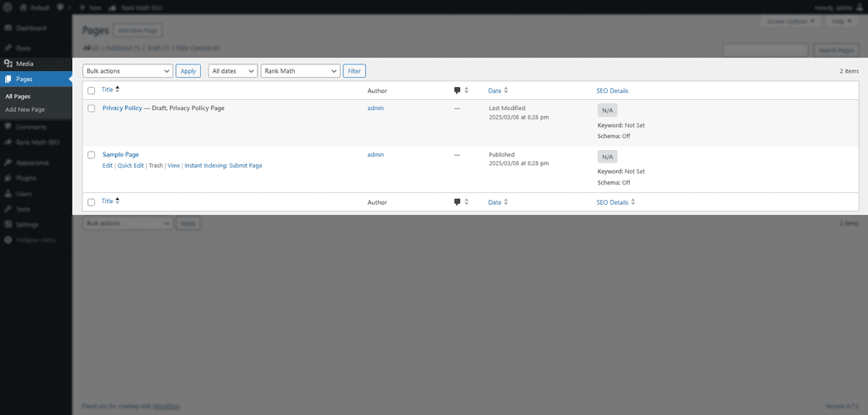Viewport: 868px width, 415px height.
Task: Click the header SEO Details column link
Action: pyautogui.click(x=612, y=91)
